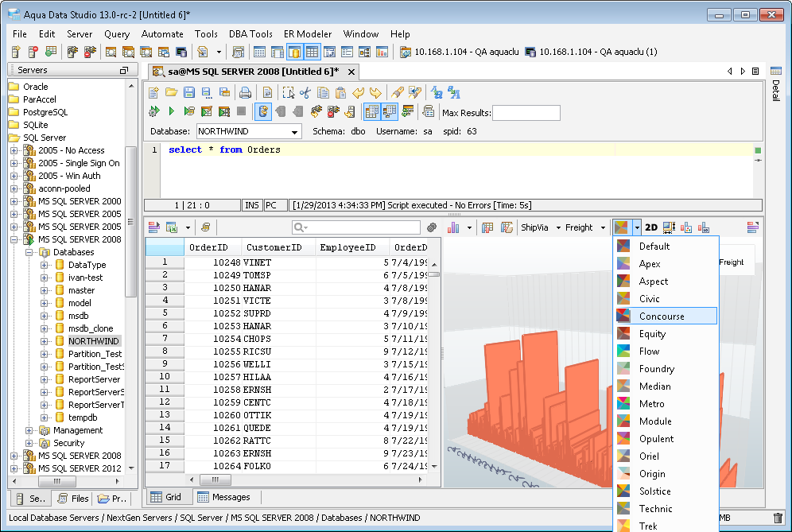Image resolution: width=792 pixels, height=532 pixels.
Task: Click the trash can icon in status bar
Action: click(778, 518)
